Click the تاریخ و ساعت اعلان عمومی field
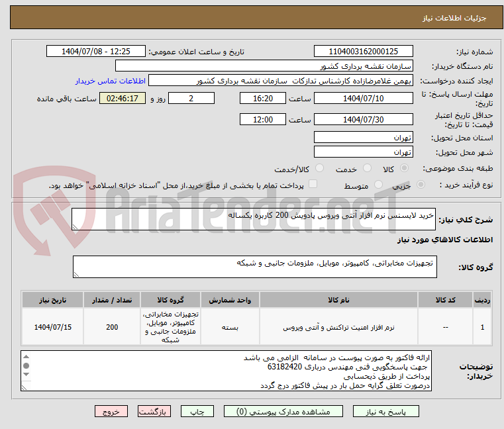Screen dimensions: 504x429 (96, 52)
